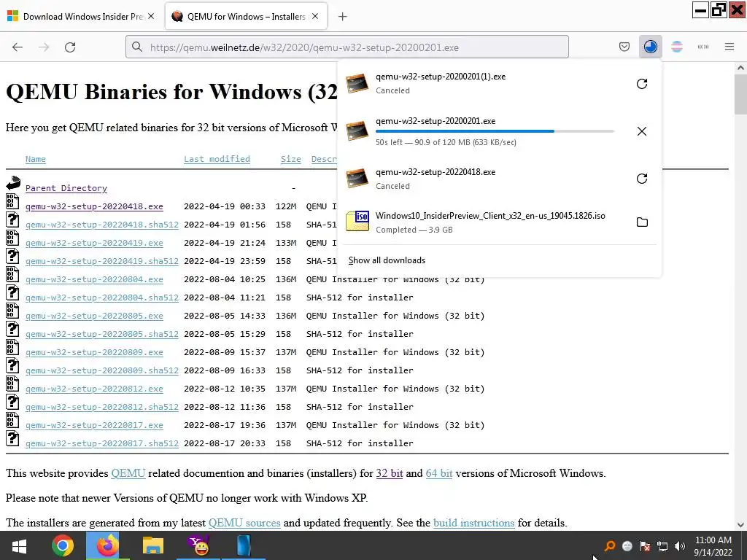
Task: Click the in-progress download progress bar
Action: tap(495, 131)
